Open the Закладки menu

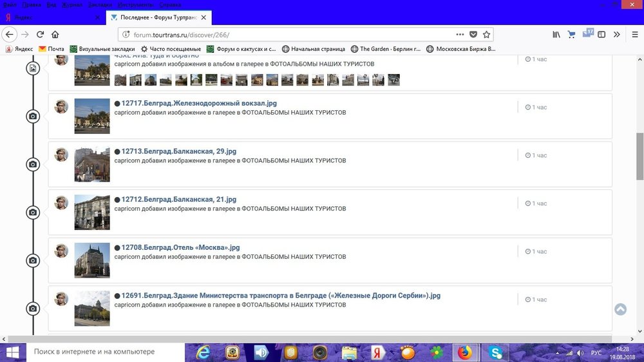tap(100, 5)
